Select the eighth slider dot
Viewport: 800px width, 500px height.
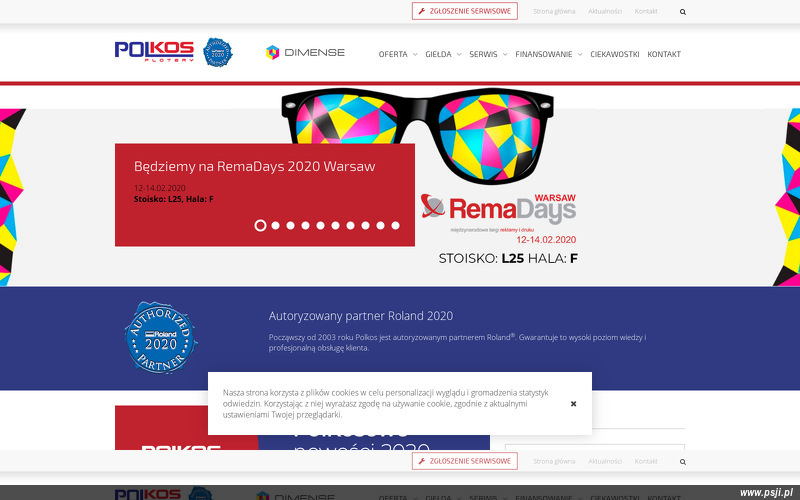[365, 226]
